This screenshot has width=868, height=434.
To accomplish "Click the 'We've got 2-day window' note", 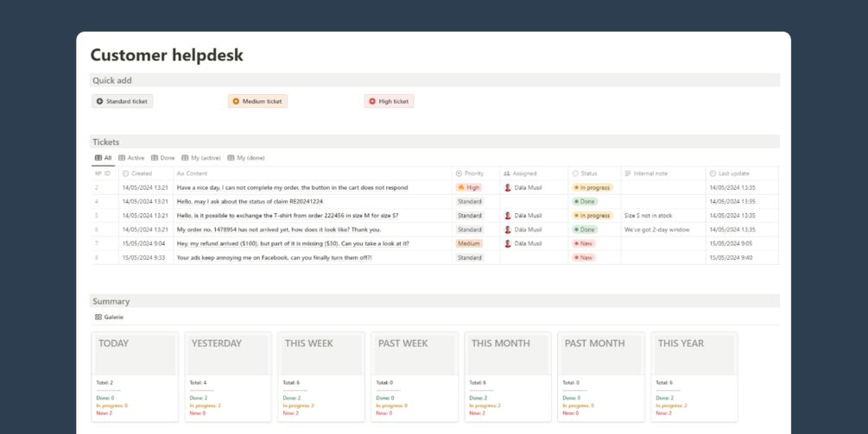I will 656,230.
